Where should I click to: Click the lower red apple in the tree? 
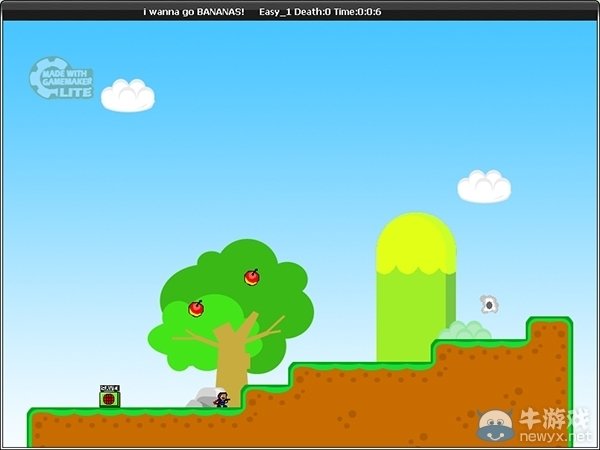[x=197, y=309]
